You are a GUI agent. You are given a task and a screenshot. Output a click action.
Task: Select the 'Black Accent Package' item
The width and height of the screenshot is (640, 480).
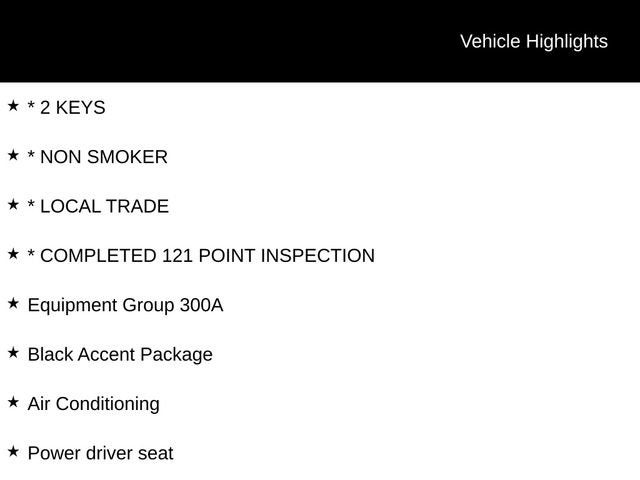tap(120, 355)
